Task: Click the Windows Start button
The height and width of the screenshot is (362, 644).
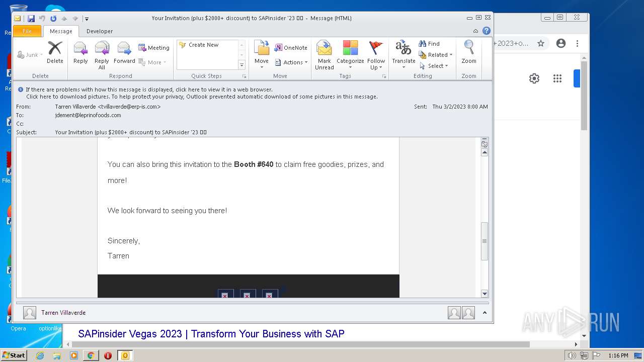Action: pyautogui.click(x=14, y=355)
